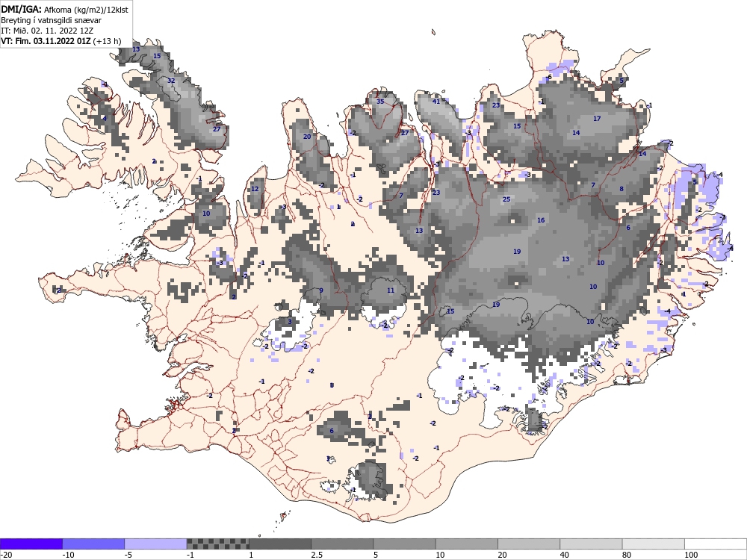Click the gray legend swatch between 2.5 and 5
The height and width of the screenshot is (560, 747).
[x=342, y=544]
